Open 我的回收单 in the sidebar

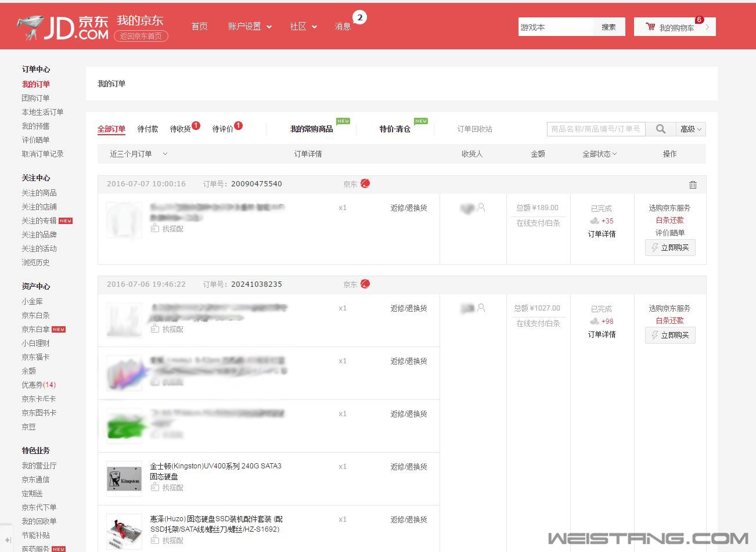(x=39, y=521)
